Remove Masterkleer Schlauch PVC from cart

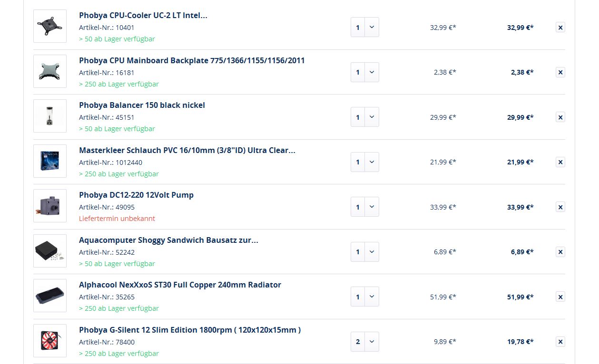click(560, 162)
